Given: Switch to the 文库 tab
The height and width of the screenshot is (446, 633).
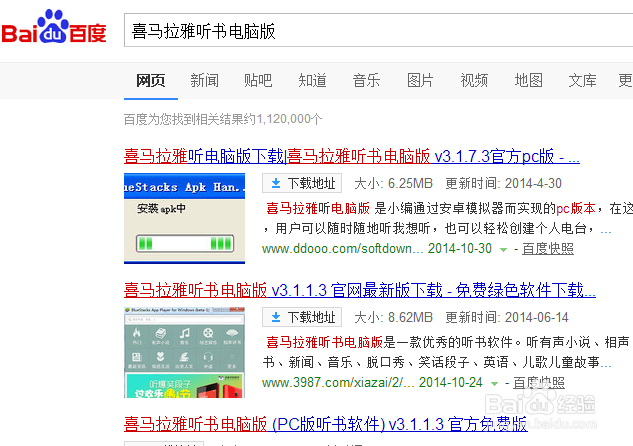Looking at the screenshot, I should click(582, 80).
